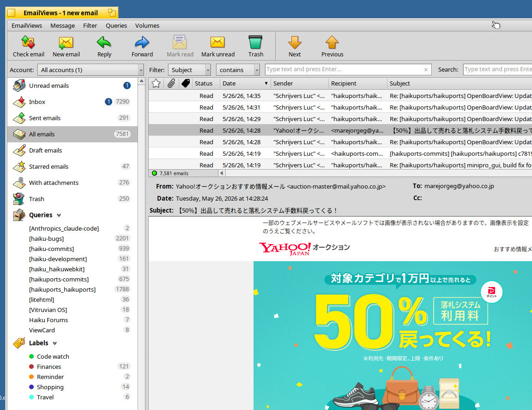The width and height of the screenshot is (532, 410).
Task: Open the Filter field dropdown Subject
Action: [189, 70]
